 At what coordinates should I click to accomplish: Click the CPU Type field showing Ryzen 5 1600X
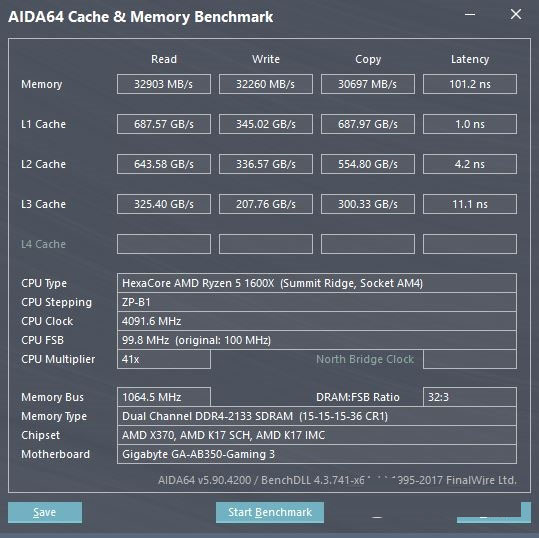[317, 283]
